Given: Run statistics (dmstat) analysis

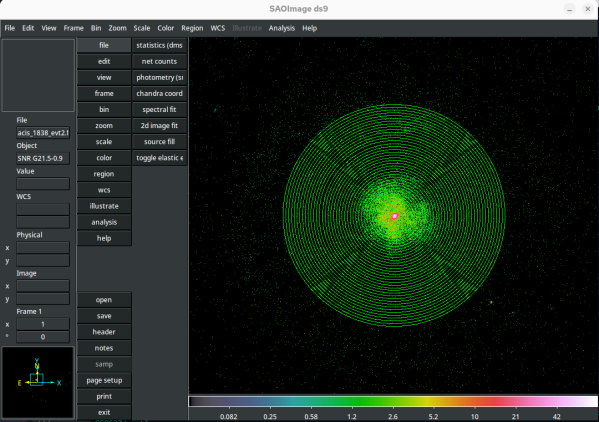Looking at the screenshot, I should click(159, 45).
